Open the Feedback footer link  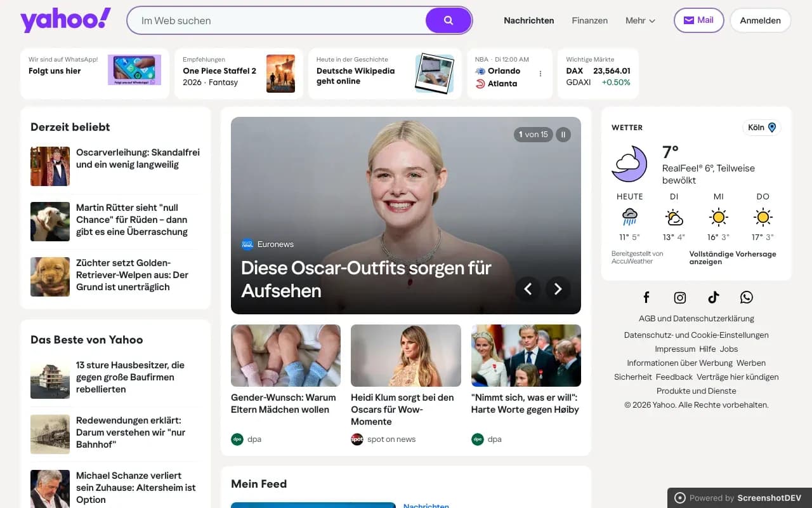pos(674,377)
